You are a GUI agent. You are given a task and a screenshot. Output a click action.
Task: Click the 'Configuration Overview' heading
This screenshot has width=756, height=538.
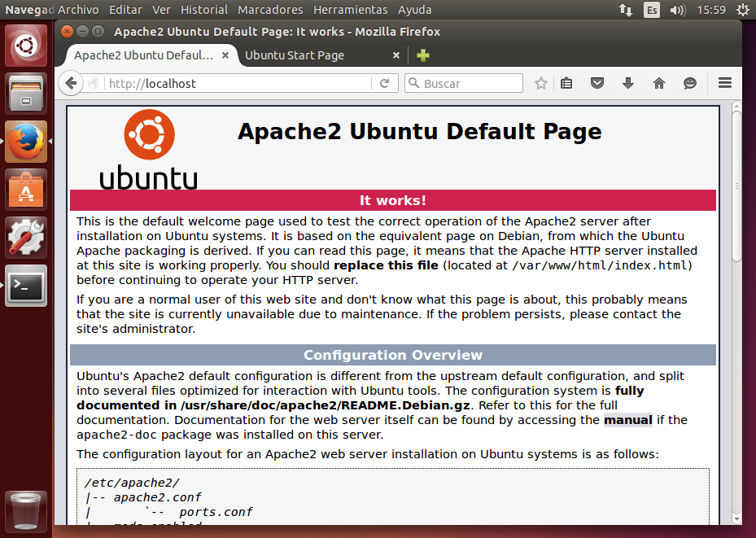(x=392, y=355)
